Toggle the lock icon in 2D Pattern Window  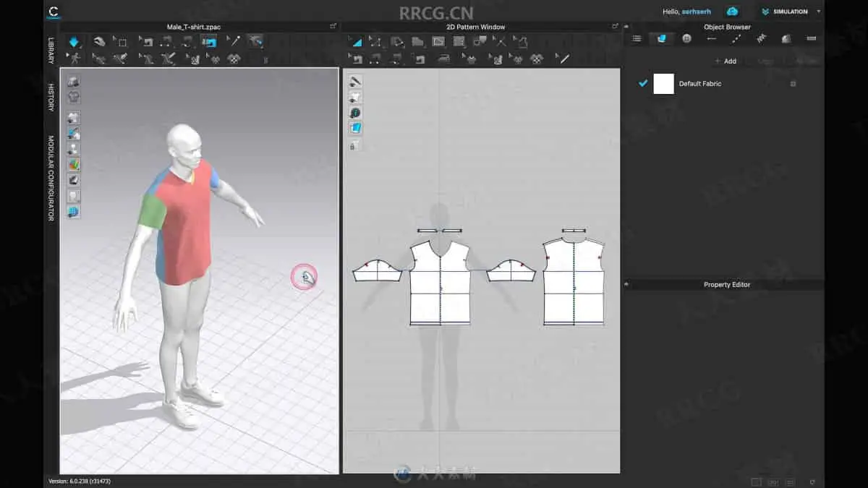[353, 146]
